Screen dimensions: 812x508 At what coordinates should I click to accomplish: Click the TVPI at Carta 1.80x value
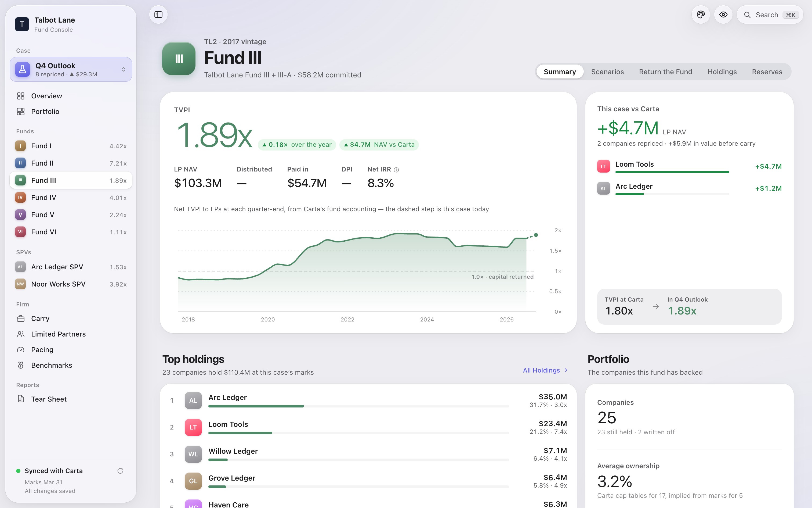[x=619, y=311]
